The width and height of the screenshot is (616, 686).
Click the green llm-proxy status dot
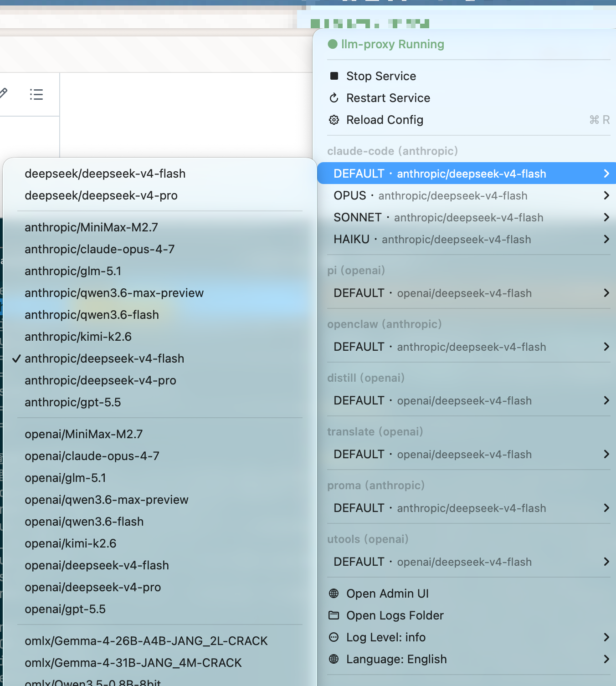click(x=333, y=44)
